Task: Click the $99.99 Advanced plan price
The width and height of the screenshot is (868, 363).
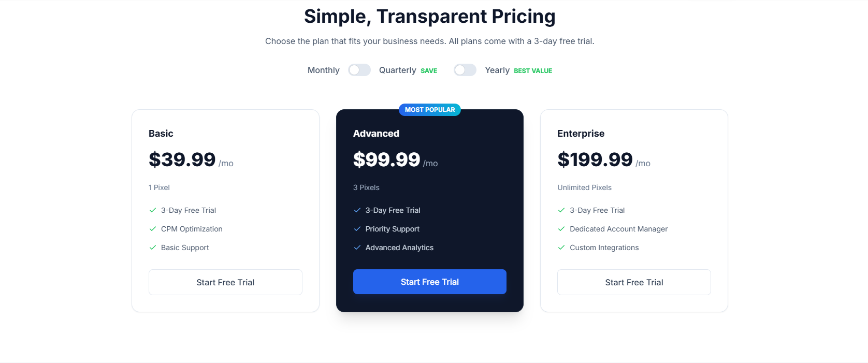Action: 386,159
